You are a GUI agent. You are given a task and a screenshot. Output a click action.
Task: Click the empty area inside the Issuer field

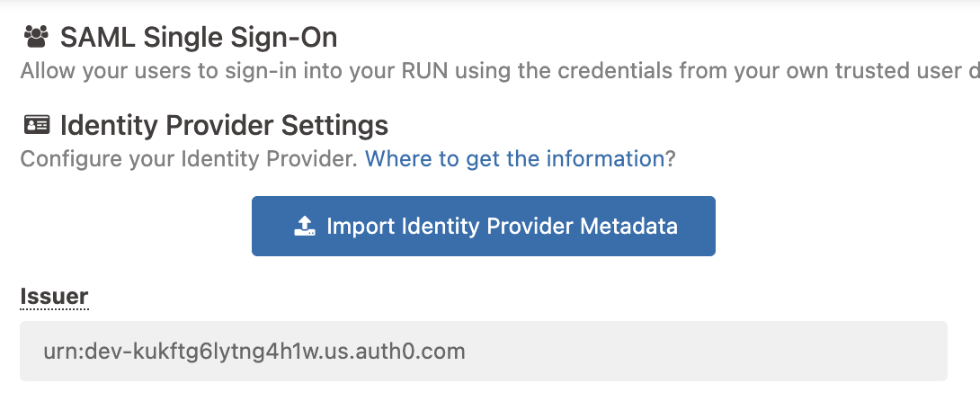click(719, 351)
